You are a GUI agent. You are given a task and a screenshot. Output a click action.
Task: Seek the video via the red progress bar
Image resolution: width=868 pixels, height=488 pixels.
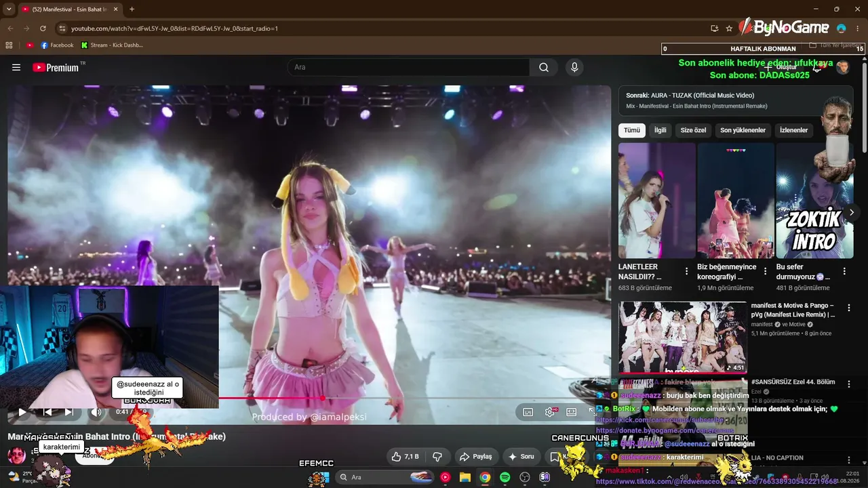coord(309,398)
